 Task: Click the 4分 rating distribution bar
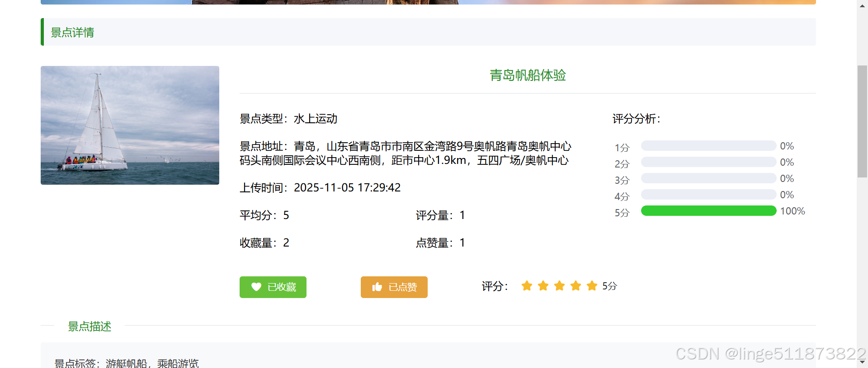708,195
